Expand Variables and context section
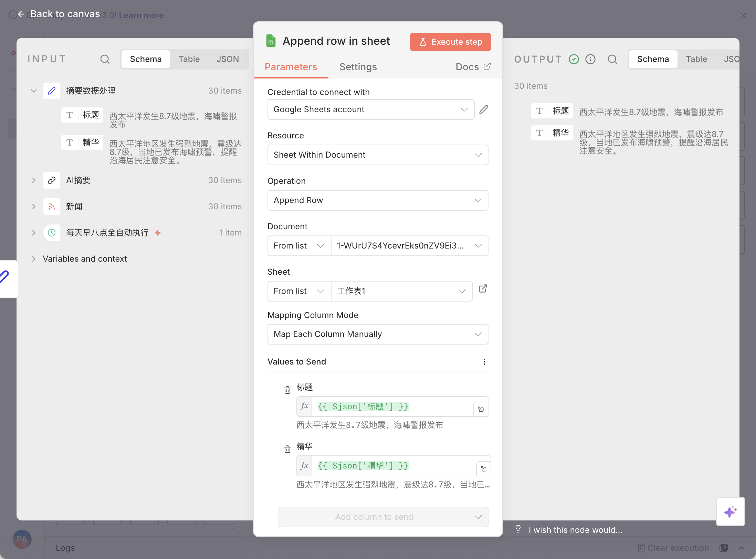Image resolution: width=756 pixels, height=559 pixels. pos(34,259)
